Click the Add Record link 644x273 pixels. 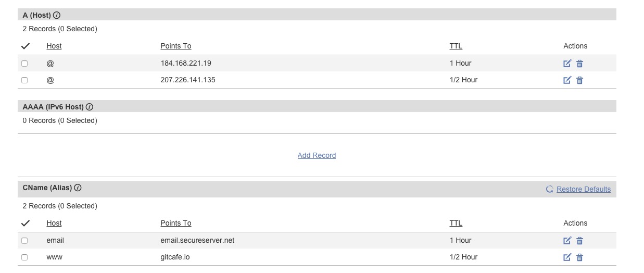pyautogui.click(x=317, y=155)
